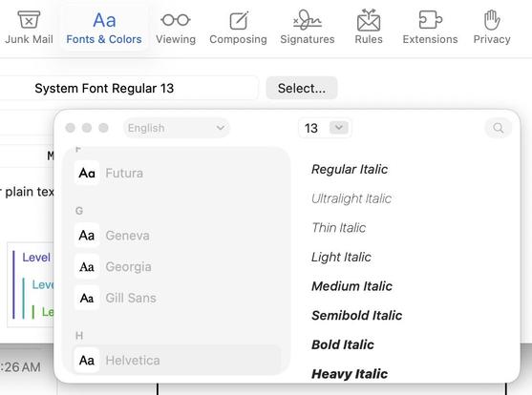The height and width of the screenshot is (395, 532).
Task: Choose the Thin Italic typeface
Action: coord(339,227)
